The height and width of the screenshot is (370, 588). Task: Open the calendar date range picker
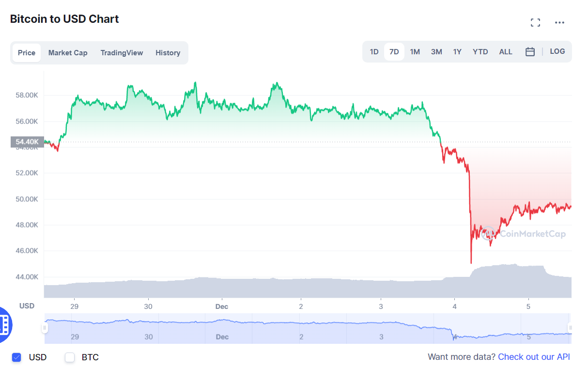pyautogui.click(x=530, y=51)
